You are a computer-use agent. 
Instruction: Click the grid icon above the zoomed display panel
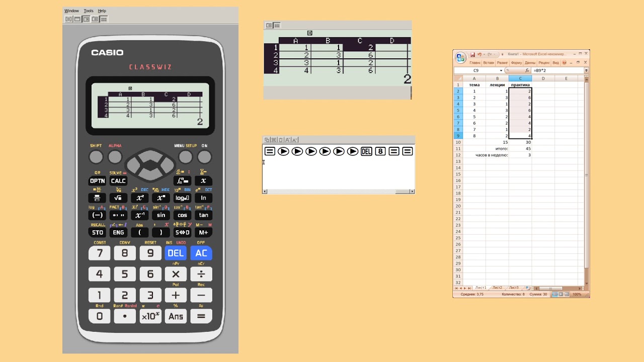coord(277,25)
